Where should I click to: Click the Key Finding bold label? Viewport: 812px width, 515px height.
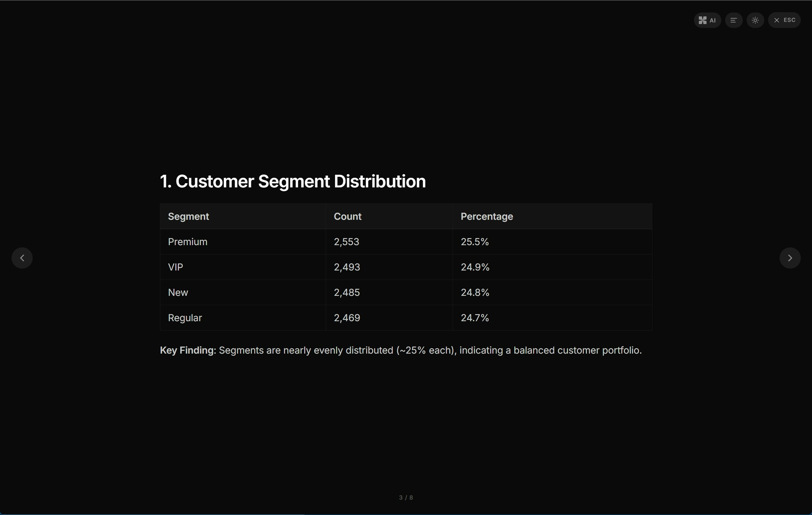pos(188,350)
